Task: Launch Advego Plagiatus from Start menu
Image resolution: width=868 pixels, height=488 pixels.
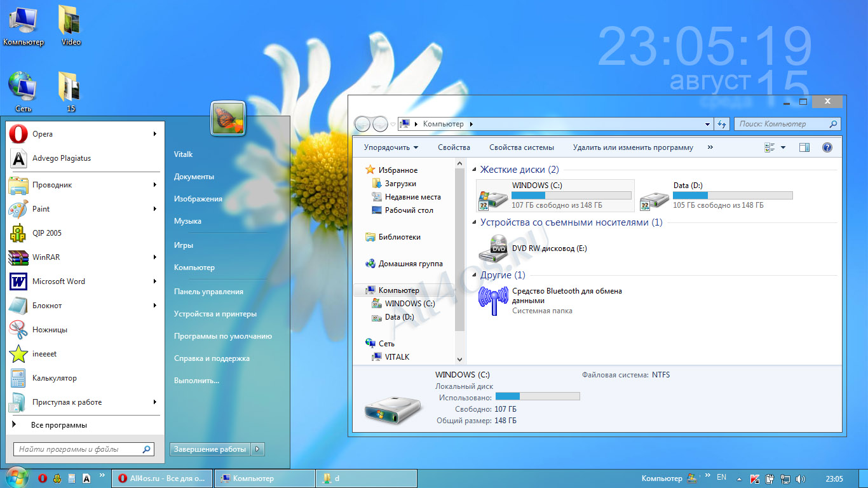Action: tap(85, 158)
